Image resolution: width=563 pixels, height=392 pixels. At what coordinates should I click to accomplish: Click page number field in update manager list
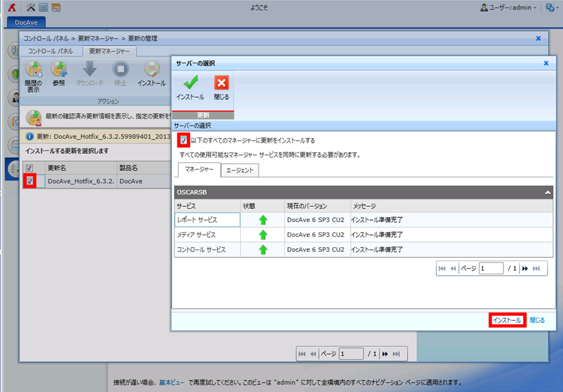pos(351,354)
